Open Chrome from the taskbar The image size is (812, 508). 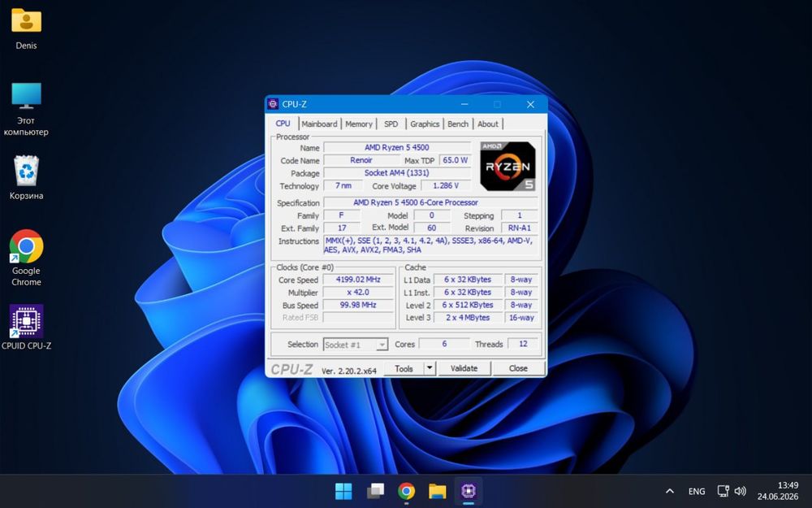(x=407, y=491)
